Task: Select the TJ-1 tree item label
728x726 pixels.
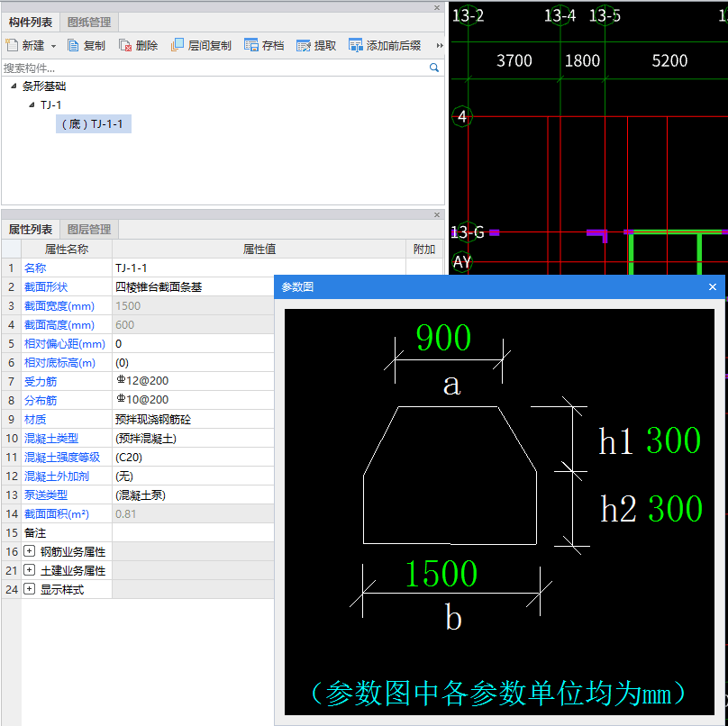Action: (50, 104)
